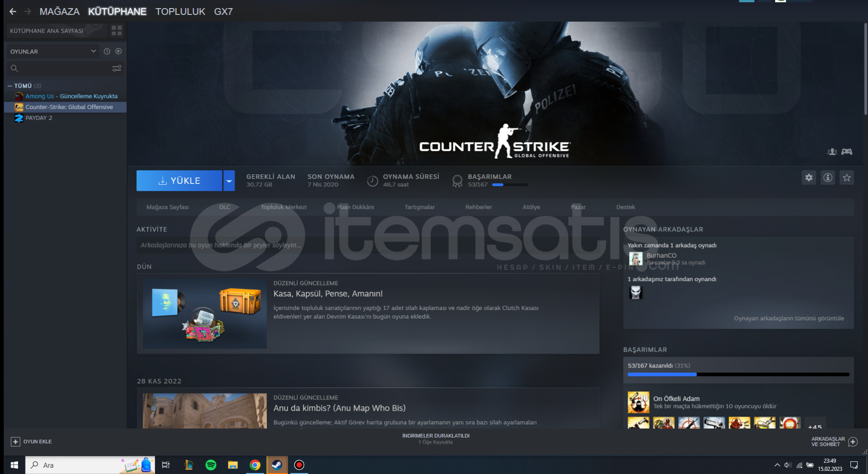Open Topluluk Merkezi tab
Viewport: 868px width, 474px height.
283,207
